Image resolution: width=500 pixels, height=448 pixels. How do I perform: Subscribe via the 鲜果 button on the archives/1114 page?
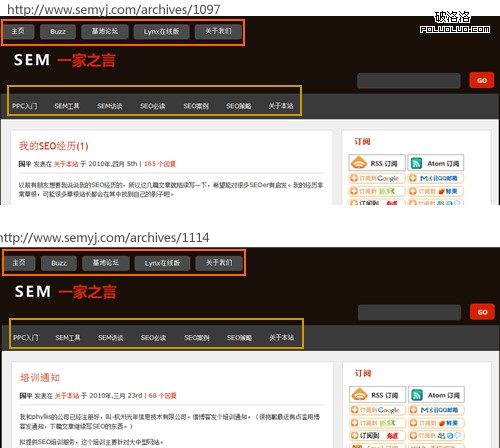coord(436,423)
